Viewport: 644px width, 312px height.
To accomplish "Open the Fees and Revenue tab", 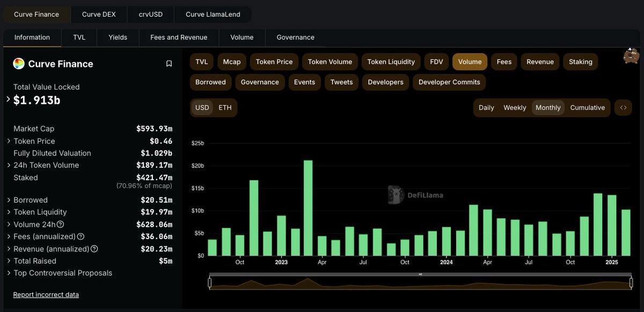I will click(179, 38).
